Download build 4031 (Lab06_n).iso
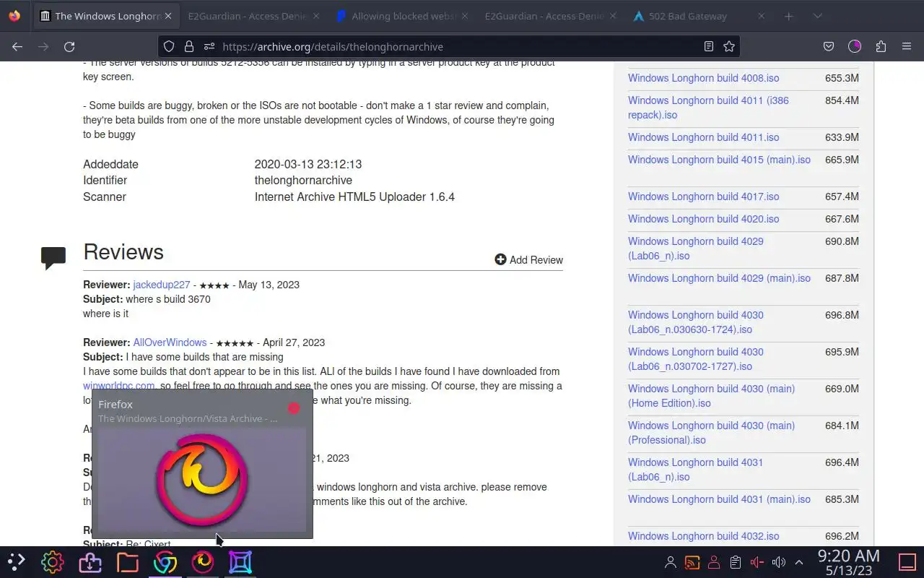The height and width of the screenshot is (578, 924). pyautogui.click(x=696, y=470)
